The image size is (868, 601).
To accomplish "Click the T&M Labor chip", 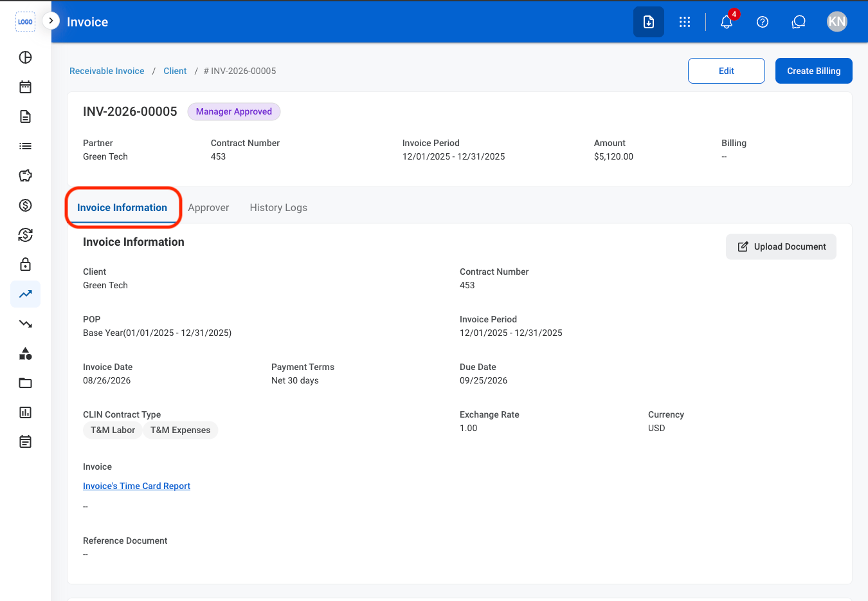I will tap(113, 430).
